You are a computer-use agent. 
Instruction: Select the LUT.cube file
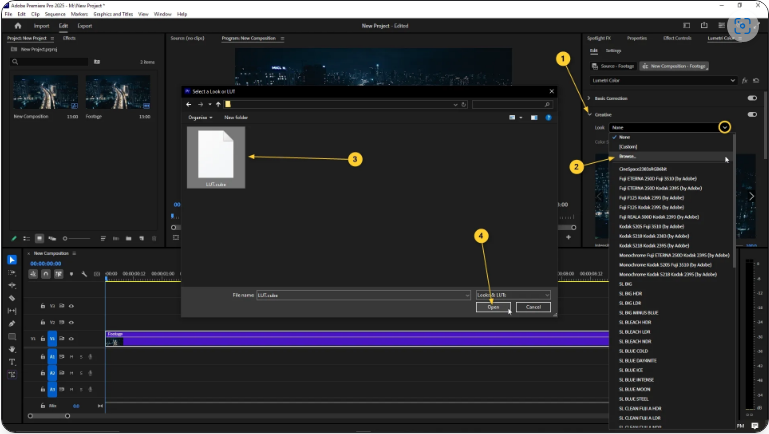[x=216, y=157]
